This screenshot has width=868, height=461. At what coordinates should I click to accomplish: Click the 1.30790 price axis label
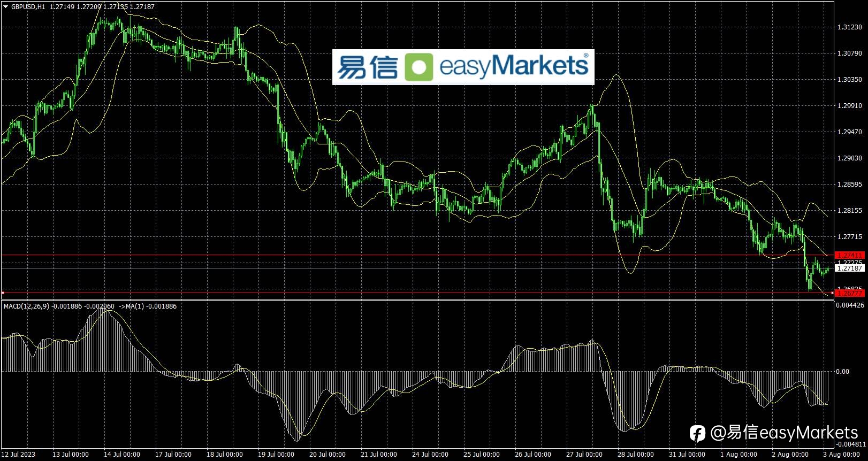850,53
